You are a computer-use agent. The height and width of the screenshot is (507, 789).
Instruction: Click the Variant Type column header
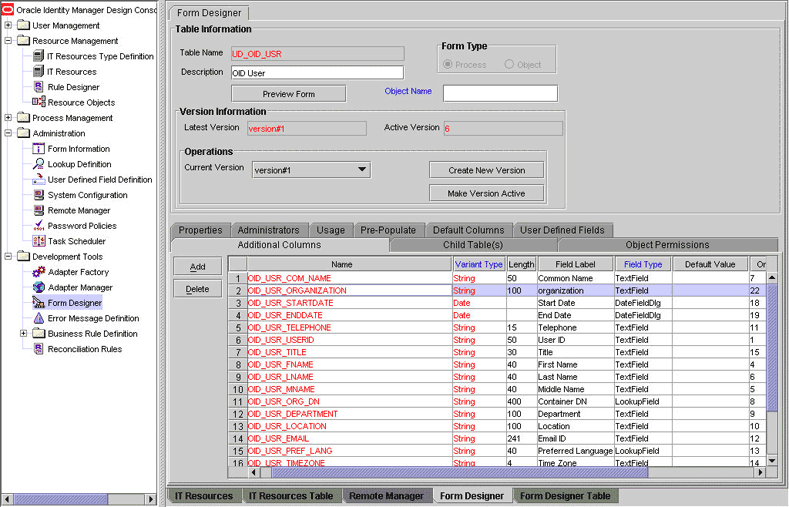(x=479, y=264)
